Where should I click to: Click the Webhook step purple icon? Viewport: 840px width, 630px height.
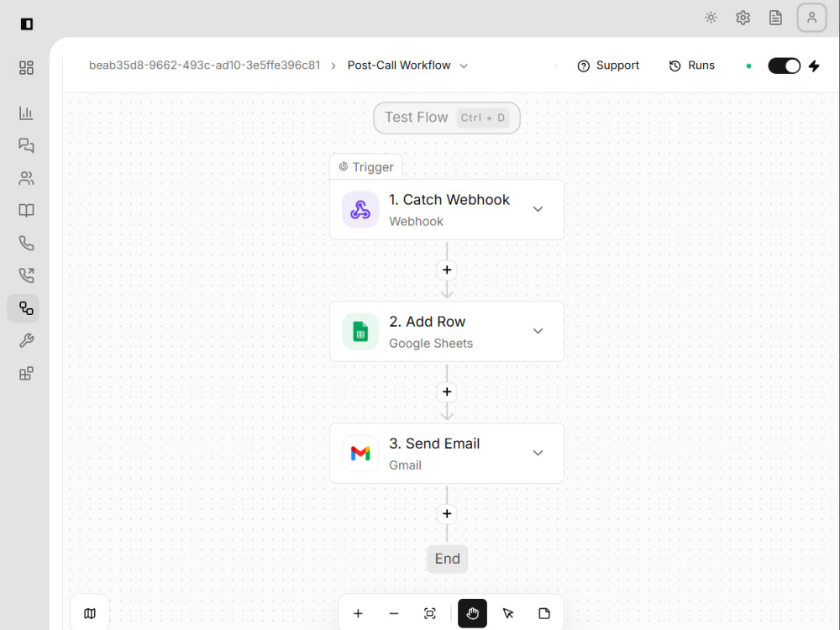tap(360, 210)
